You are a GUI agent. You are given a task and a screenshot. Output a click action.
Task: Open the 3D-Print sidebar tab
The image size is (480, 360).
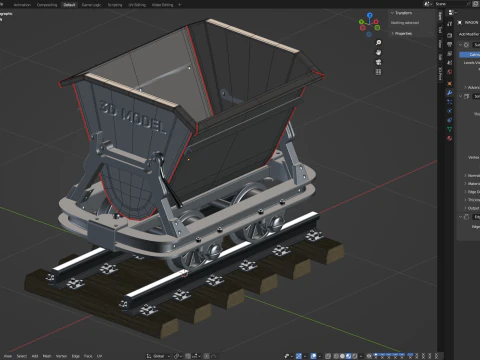440,74
